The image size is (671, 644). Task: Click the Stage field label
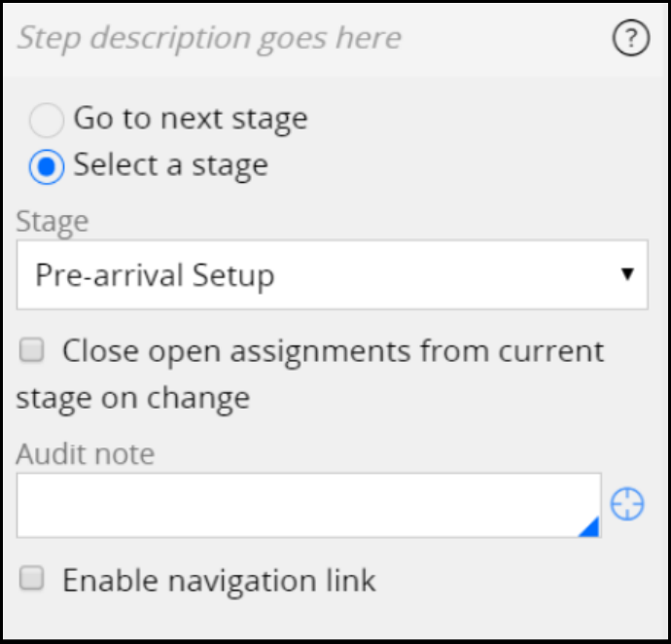(53, 221)
